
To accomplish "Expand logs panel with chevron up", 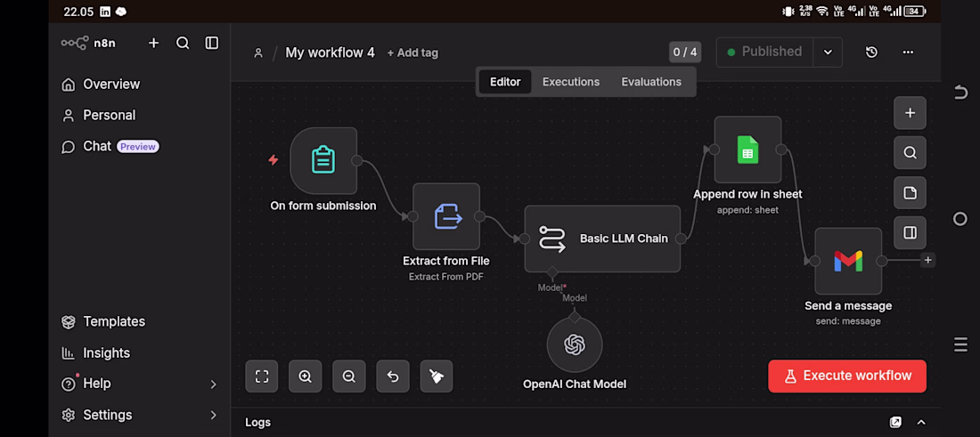I will 920,423.
